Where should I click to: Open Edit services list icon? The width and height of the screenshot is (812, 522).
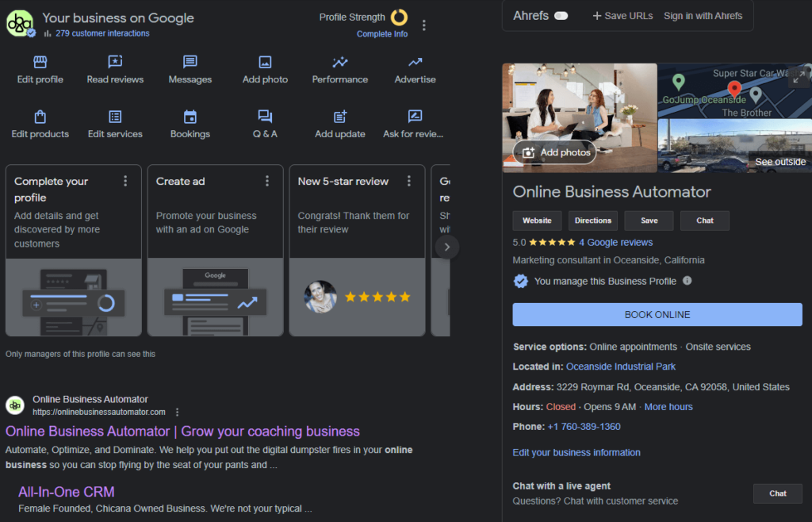115,117
